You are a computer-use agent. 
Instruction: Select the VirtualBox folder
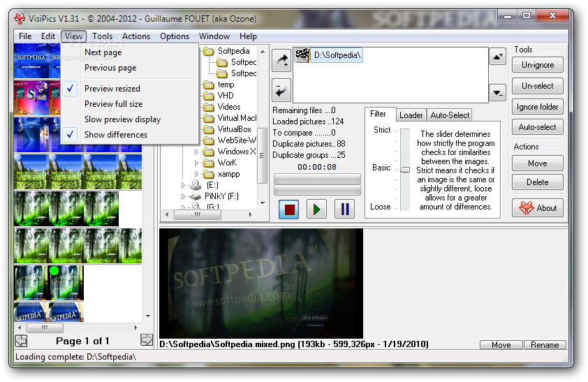pyautogui.click(x=235, y=129)
